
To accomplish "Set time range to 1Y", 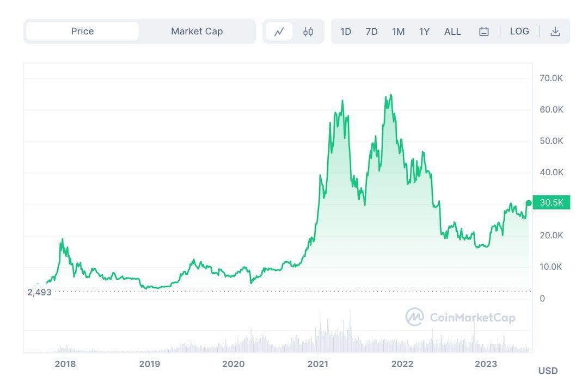I will [x=424, y=32].
